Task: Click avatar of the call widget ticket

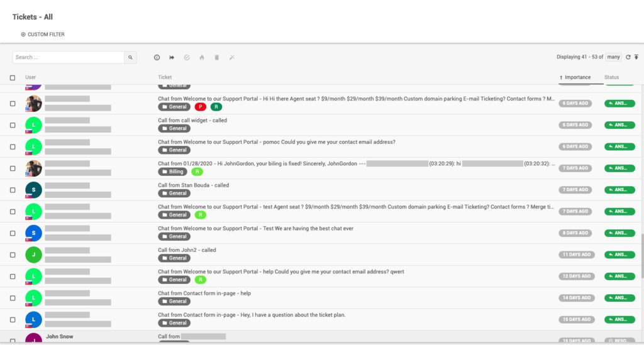Action: 34,125
